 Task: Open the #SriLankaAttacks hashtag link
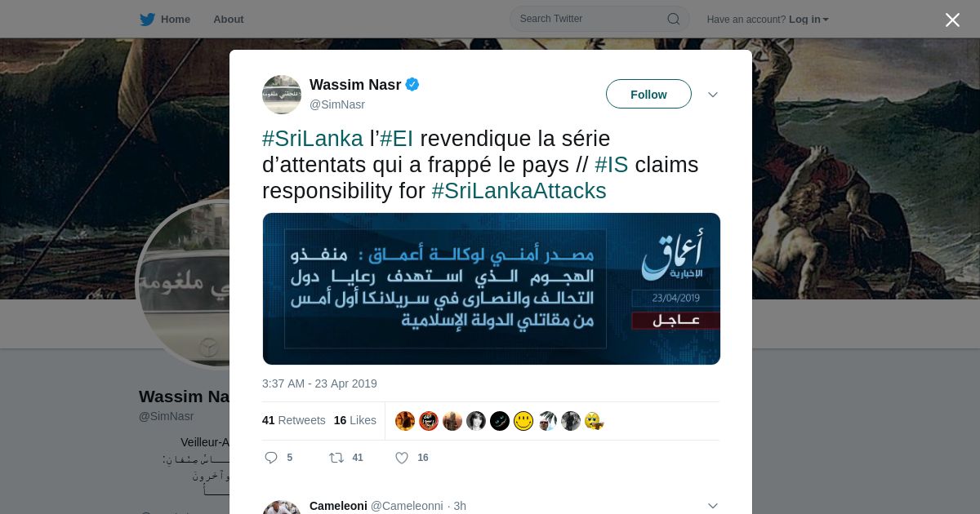[519, 191]
